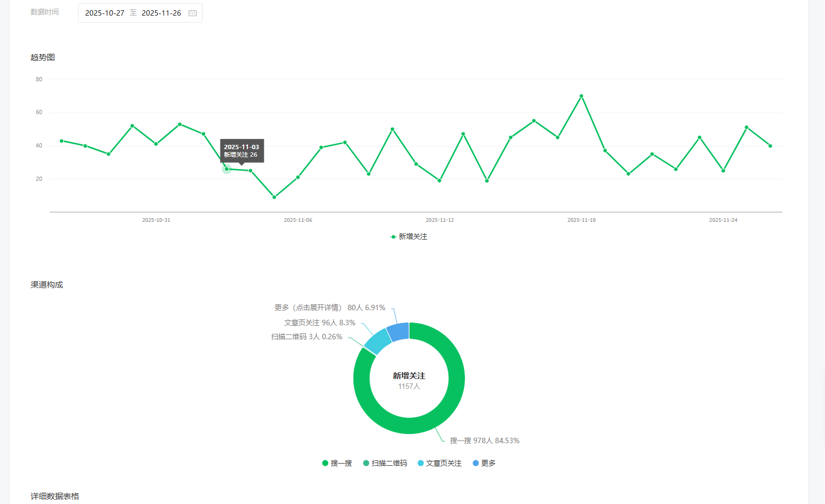Click the 详细数据表格 section heading
Viewport: 825px width, 504px height.
point(55,496)
